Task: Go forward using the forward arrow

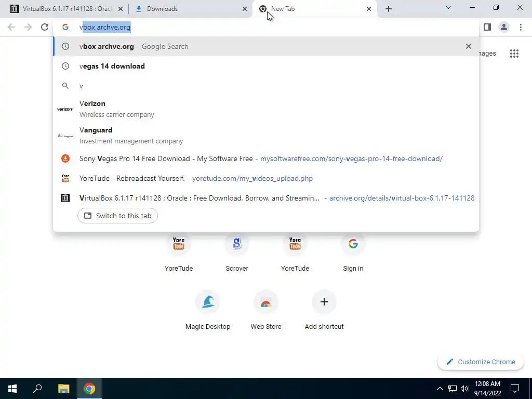Action: pyautogui.click(x=28, y=27)
